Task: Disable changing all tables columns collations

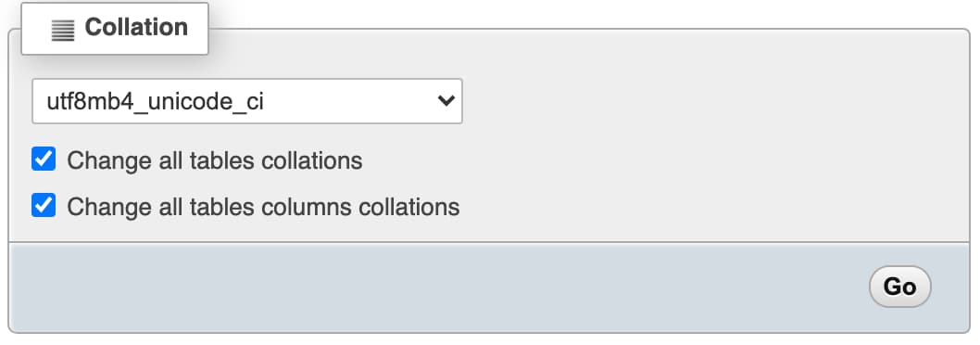Action: (44, 205)
